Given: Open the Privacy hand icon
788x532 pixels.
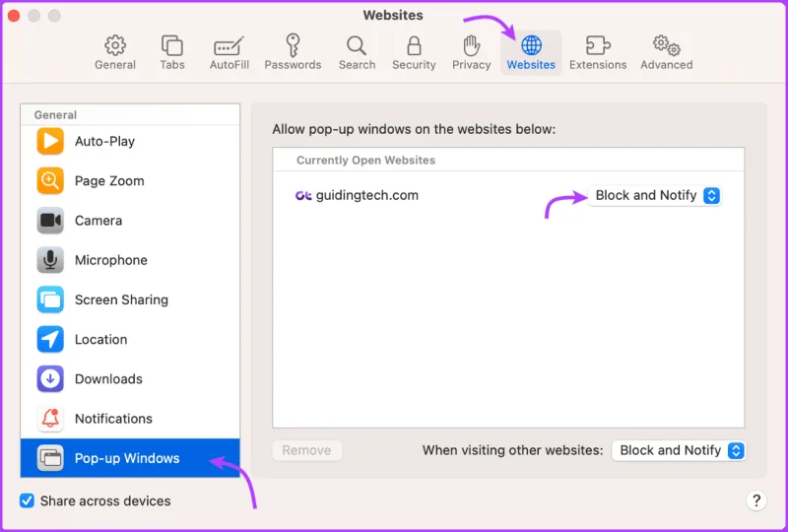Looking at the screenshot, I should point(472,45).
